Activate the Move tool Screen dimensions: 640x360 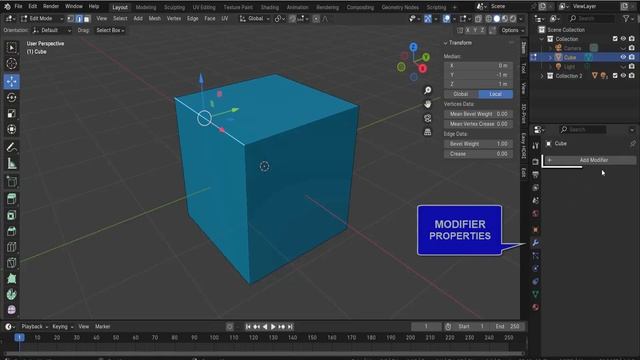[x=11, y=81]
